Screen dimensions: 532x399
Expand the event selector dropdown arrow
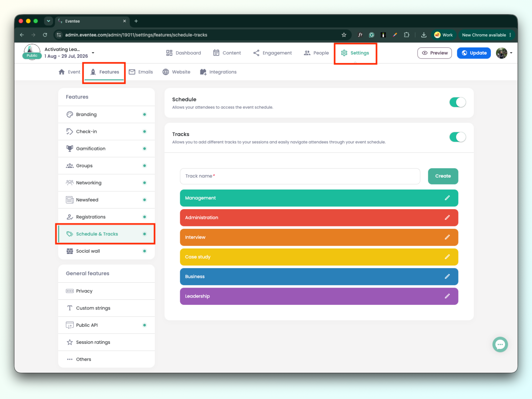(93, 53)
